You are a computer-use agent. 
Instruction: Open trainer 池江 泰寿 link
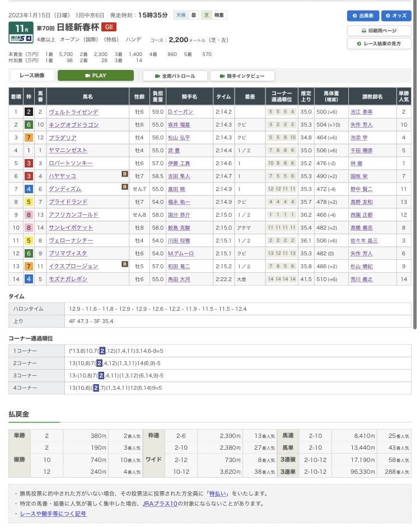(x=362, y=112)
